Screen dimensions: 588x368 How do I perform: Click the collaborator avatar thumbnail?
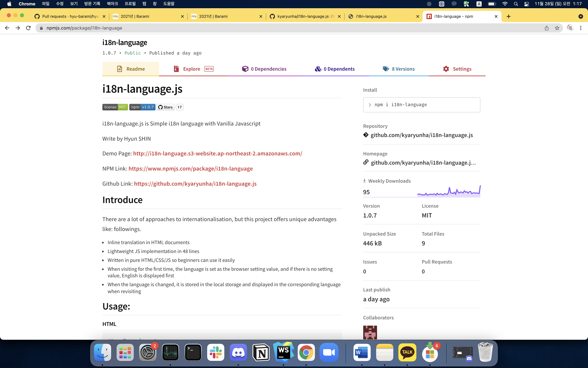click(370, 332)
